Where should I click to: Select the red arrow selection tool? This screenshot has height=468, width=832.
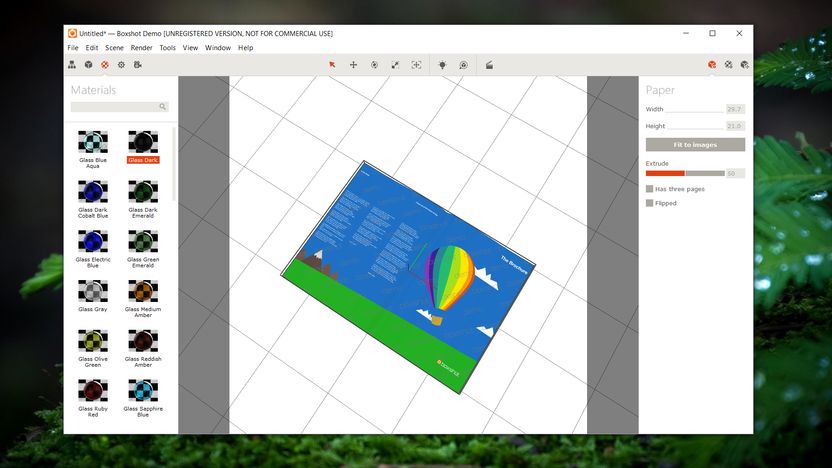pos(332,65)
